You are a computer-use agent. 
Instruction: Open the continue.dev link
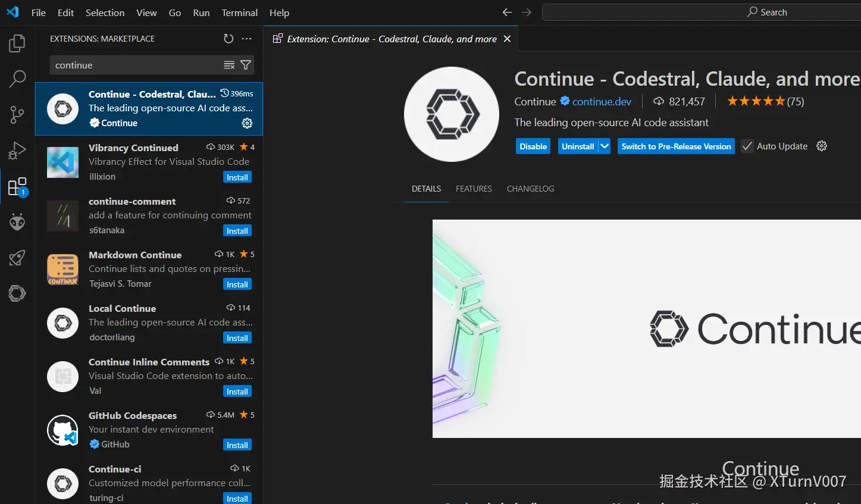pos(602,101)
